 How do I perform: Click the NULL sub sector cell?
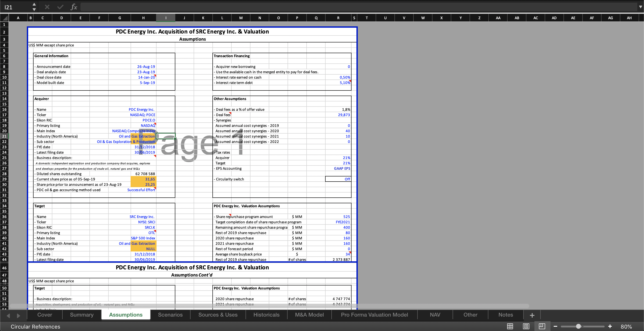coord(144,249)
